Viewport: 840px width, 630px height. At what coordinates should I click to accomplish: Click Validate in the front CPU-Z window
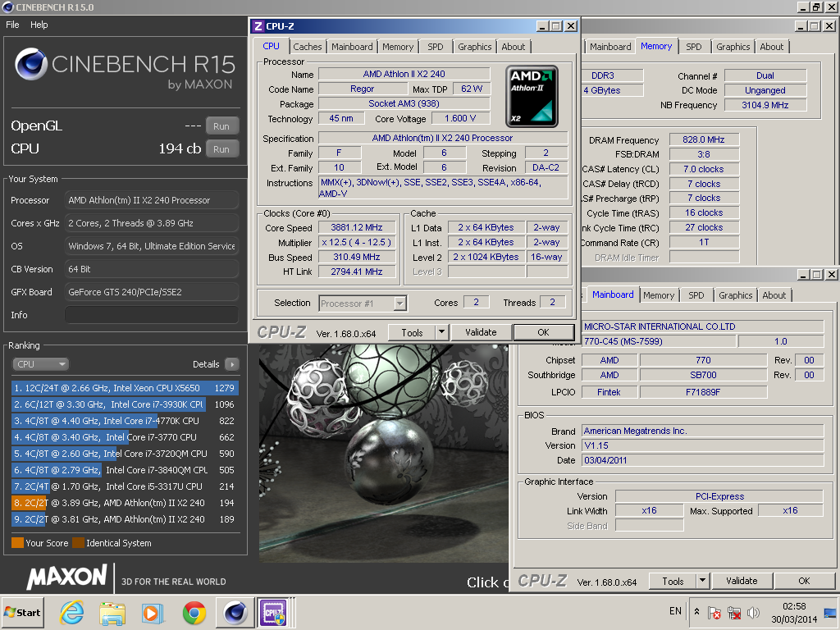pyautogui.click(x=481, y=333)
